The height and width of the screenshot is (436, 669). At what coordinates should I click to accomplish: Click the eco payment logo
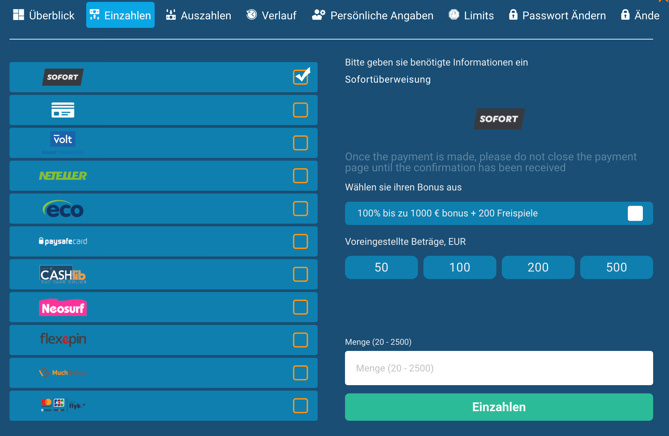(x=63, y=209)
